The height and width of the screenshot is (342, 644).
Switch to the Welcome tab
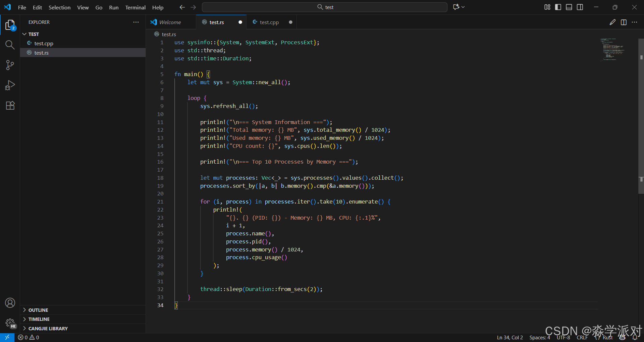pyautogui.click(x=170, y=22)
